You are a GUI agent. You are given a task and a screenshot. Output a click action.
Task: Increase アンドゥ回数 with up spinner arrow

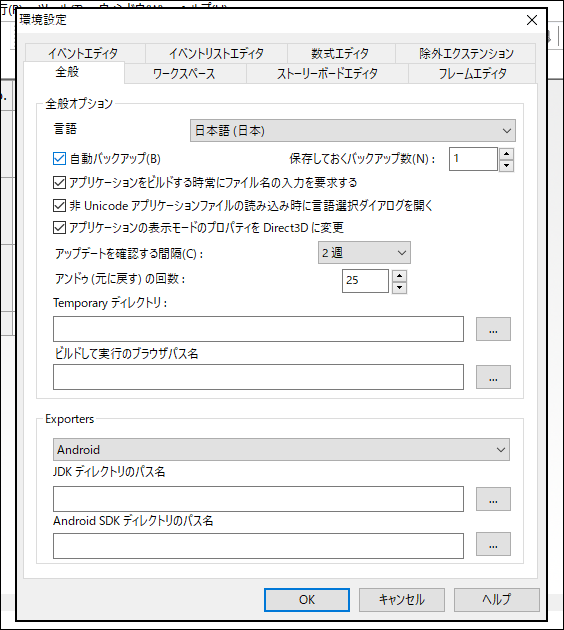399,276
